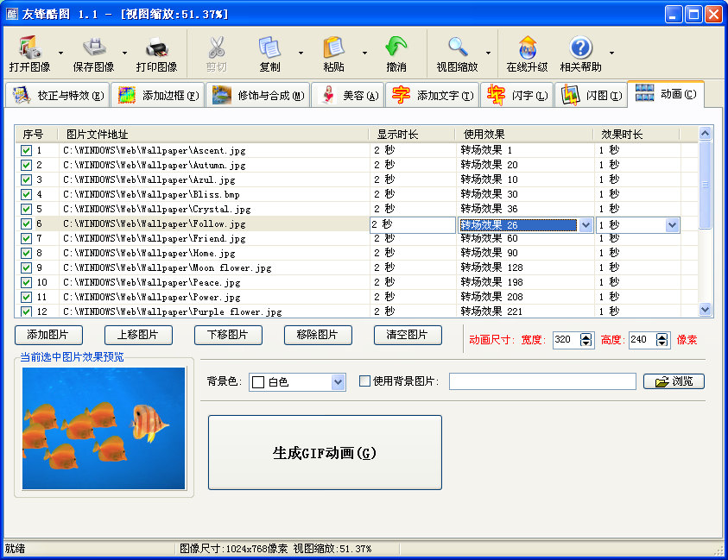
Task: Click the background image path input field
Action: [x=542, y=381]
